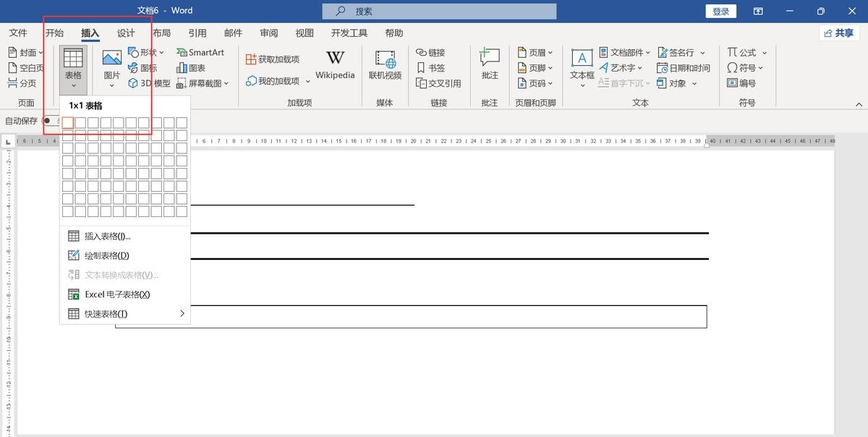Viewport: 868px width, 437px height.
Task: Insert a page break with 分页
Action: tap(13, 83)
